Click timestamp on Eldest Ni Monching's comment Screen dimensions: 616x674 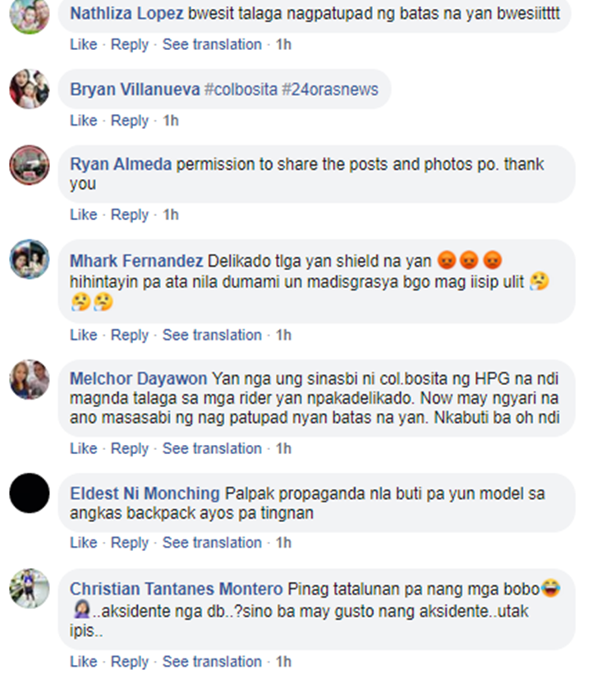283,543
